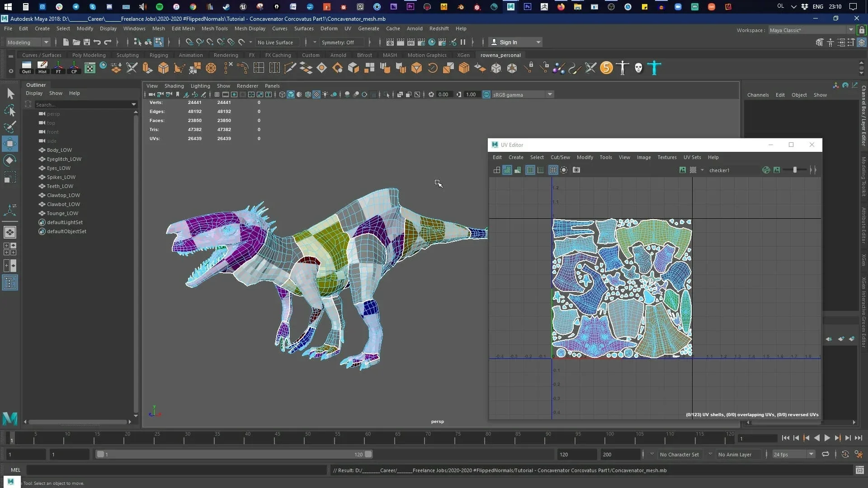Toggle symmetry mode button on

[x=339, y=42]
